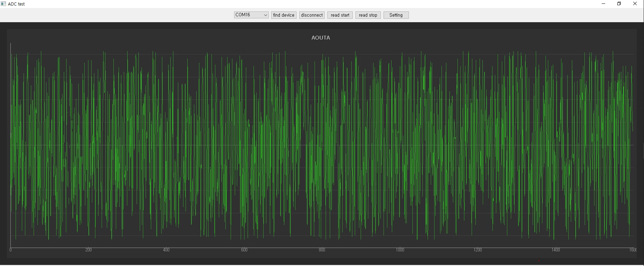644x266 pixels.
Task: Start reading with read start
Action: pos(340,15)
